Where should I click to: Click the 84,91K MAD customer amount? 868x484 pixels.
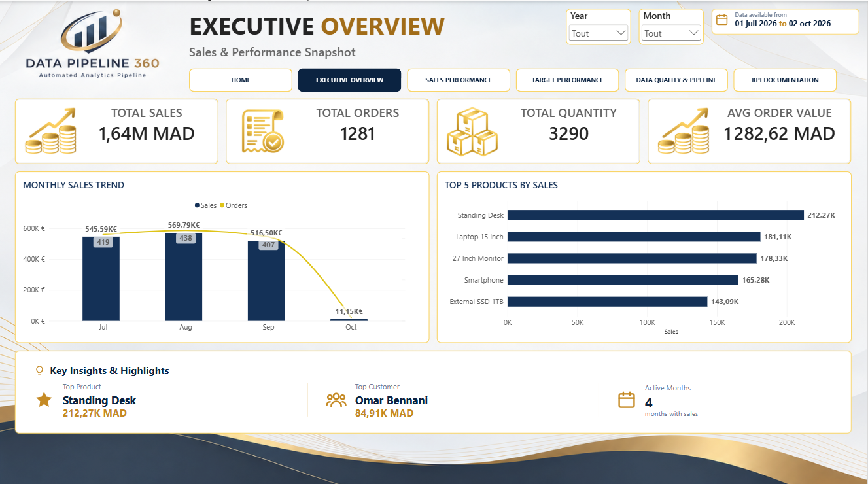click(x=384, y=413)
